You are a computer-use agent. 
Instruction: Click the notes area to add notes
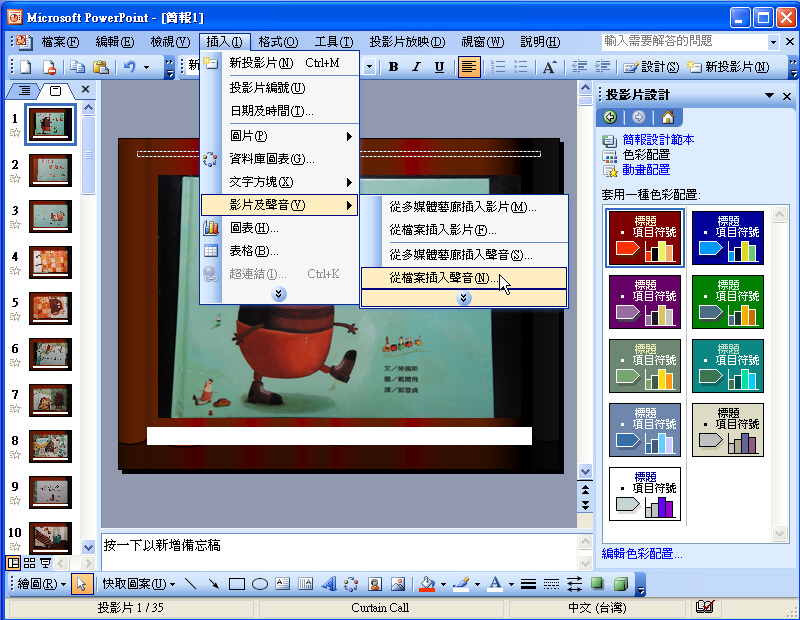click(x=339, y=552)
